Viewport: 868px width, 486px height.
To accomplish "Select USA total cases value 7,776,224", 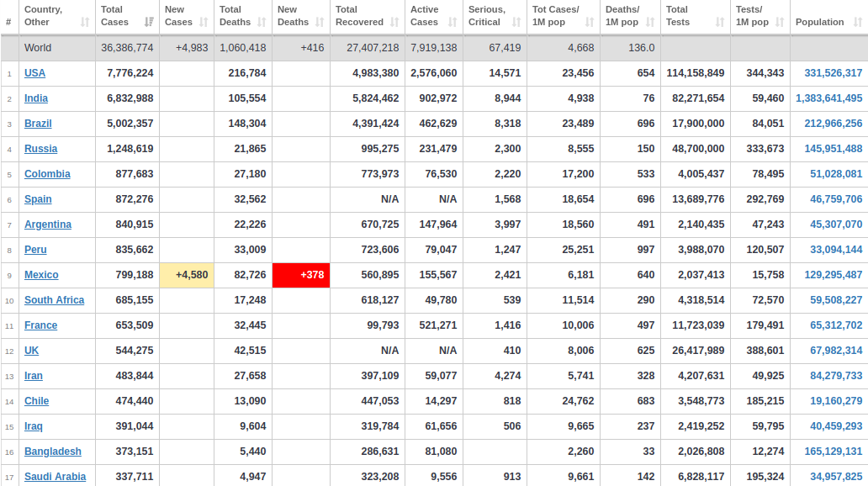I will click(130, 73).
